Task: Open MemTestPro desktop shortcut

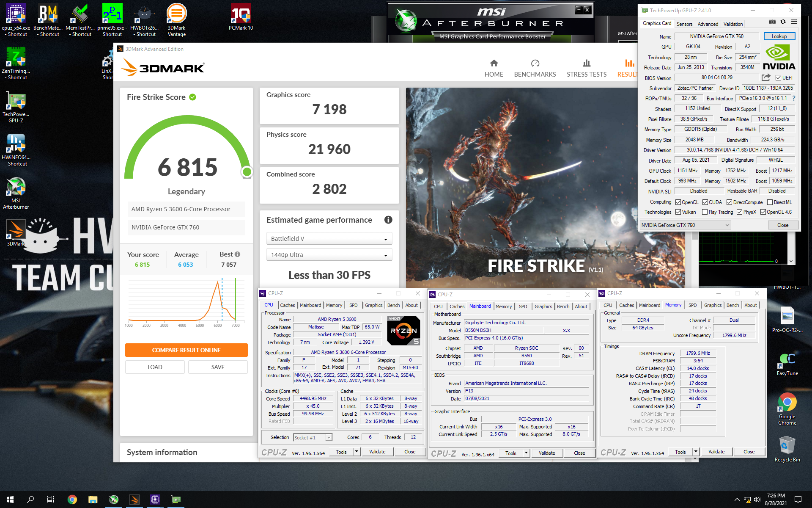Action: (x=80, y=20)
